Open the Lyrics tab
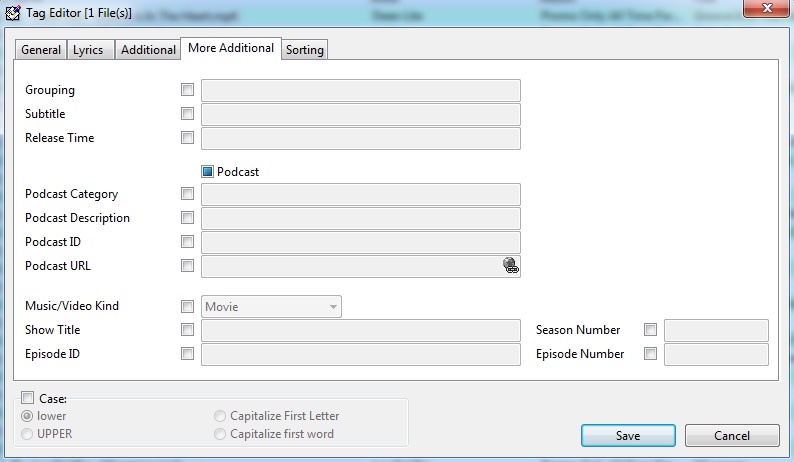 (88, 50)
